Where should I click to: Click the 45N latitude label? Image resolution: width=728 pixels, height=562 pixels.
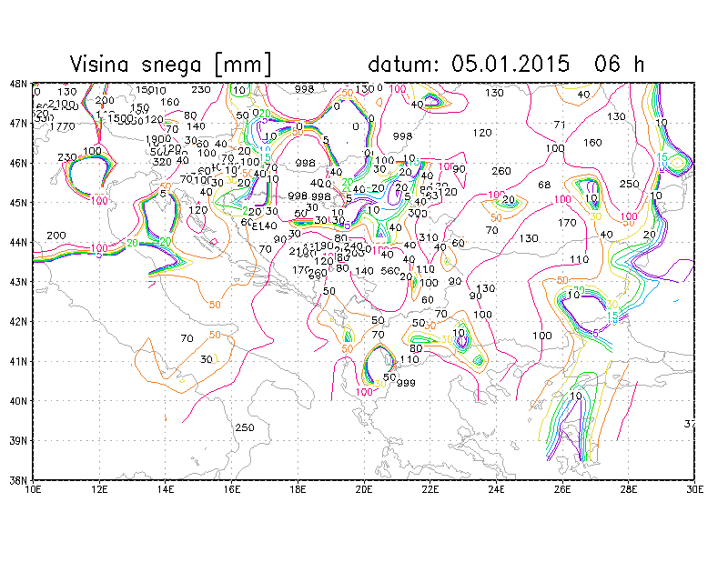point(18,203)
